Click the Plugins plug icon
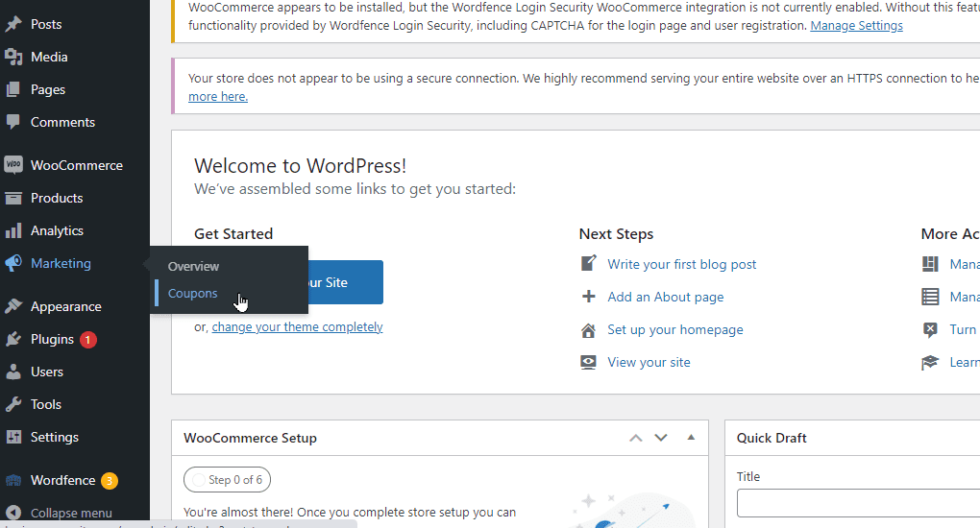The image size is (980, 528). pyautogui.click(x=13, y=339)
